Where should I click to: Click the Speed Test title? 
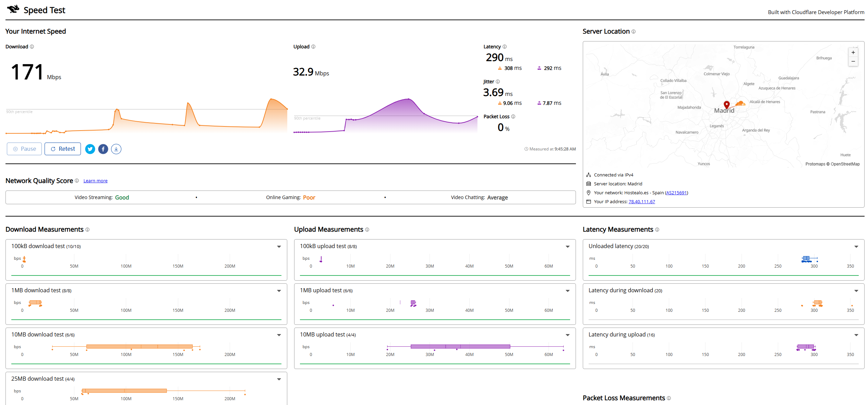click(44, 10)
